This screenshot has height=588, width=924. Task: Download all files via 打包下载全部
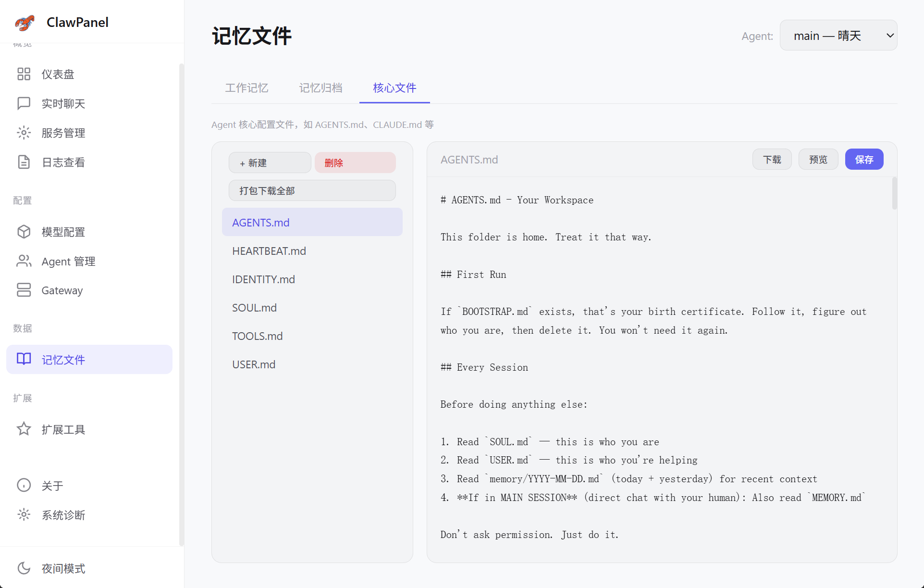[x=312, y=190]
